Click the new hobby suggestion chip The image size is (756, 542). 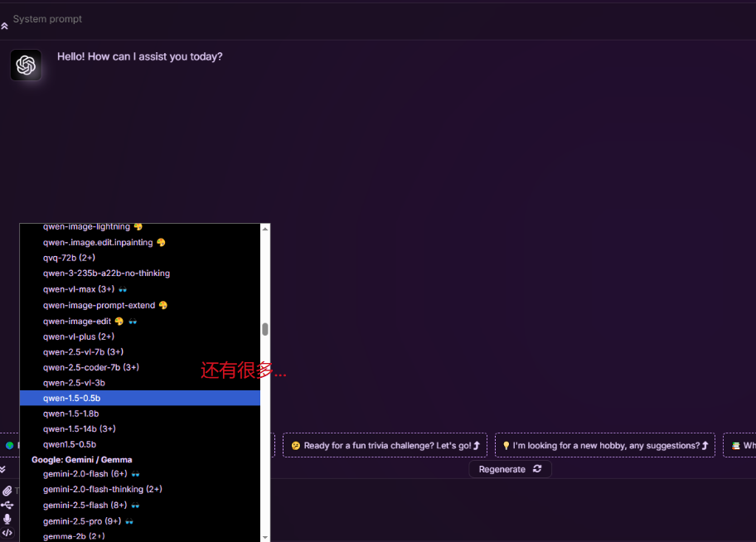[x=604, y=446]
